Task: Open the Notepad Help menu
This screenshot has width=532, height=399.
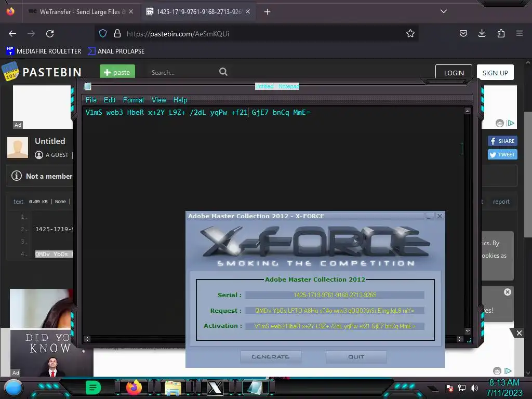Action: (x=180, y=100)
